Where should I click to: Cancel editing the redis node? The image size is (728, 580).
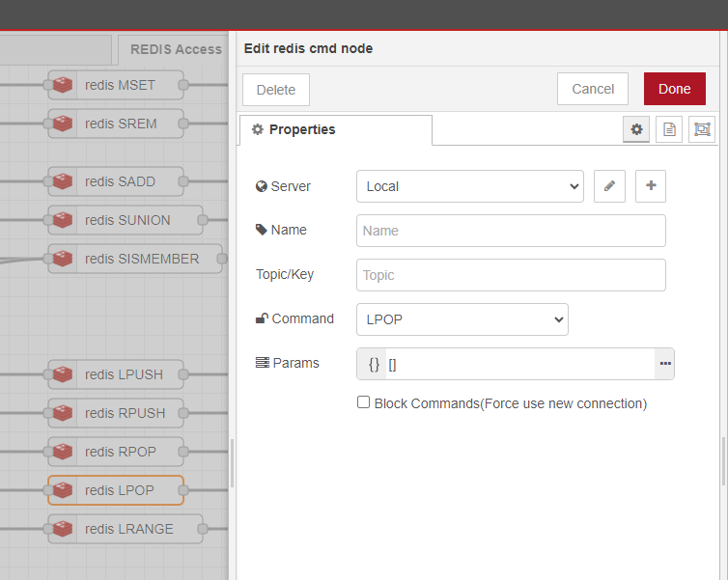[x=593, y=89]
